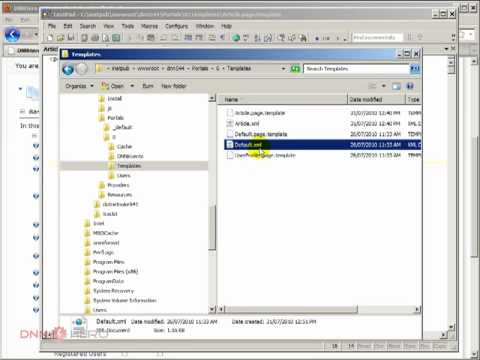Sort by the Name column header
The width and height of the screenshot is (480, 360).
282,99
